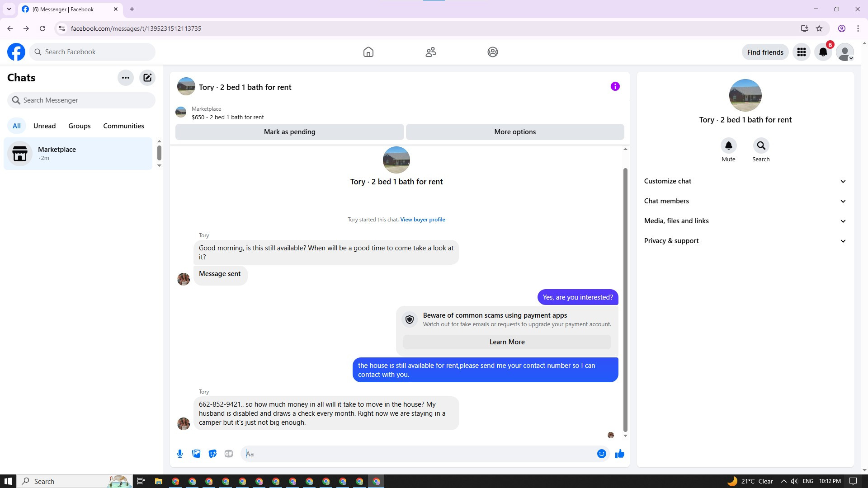Open the GIF picker icon
The height and width of the screenshot is (488, 868).
tap(229, 454)
